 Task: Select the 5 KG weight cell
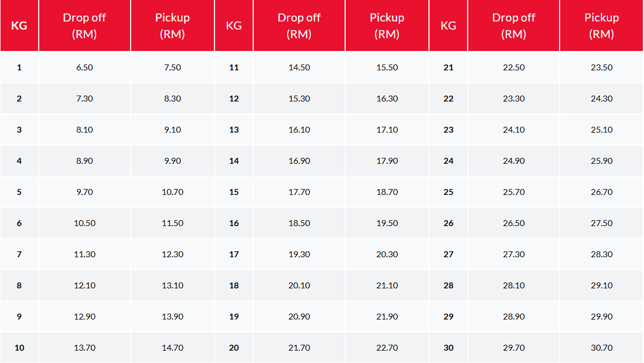[x=19, y=192]
